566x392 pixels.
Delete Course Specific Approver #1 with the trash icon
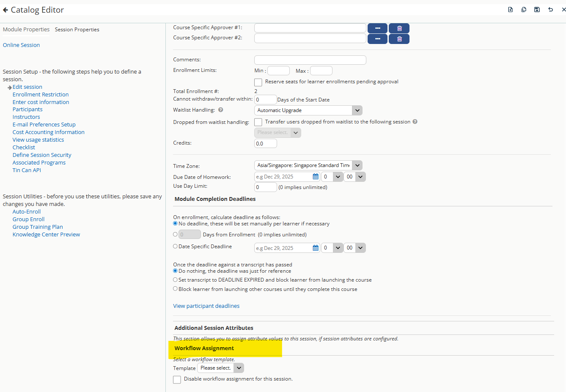pyautogui.click(x=399, y=28)
